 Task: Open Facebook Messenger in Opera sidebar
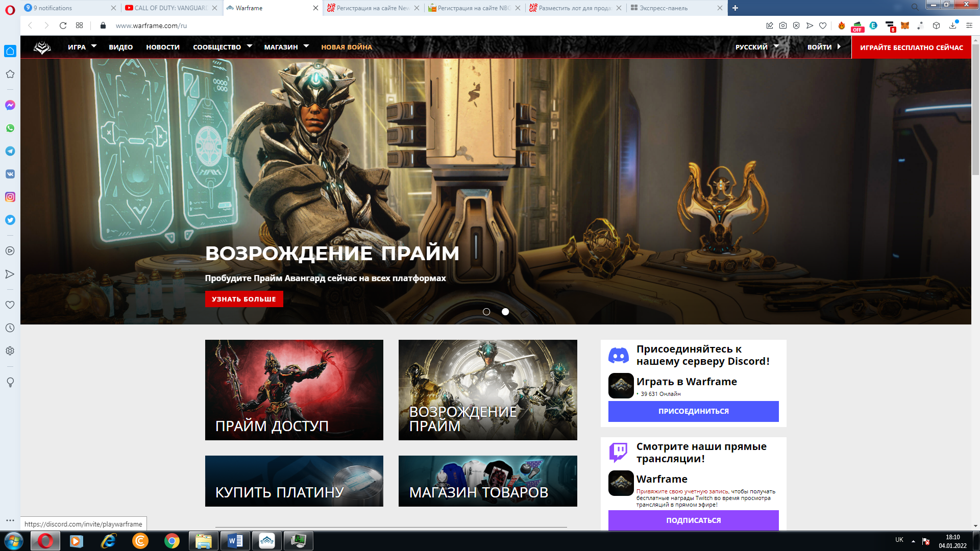point(10,105)
